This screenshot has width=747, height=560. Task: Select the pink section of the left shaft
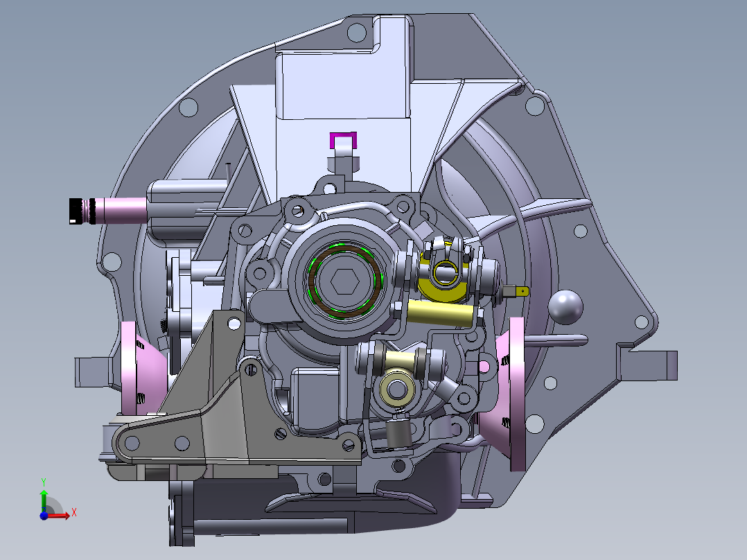coord(121,211)
